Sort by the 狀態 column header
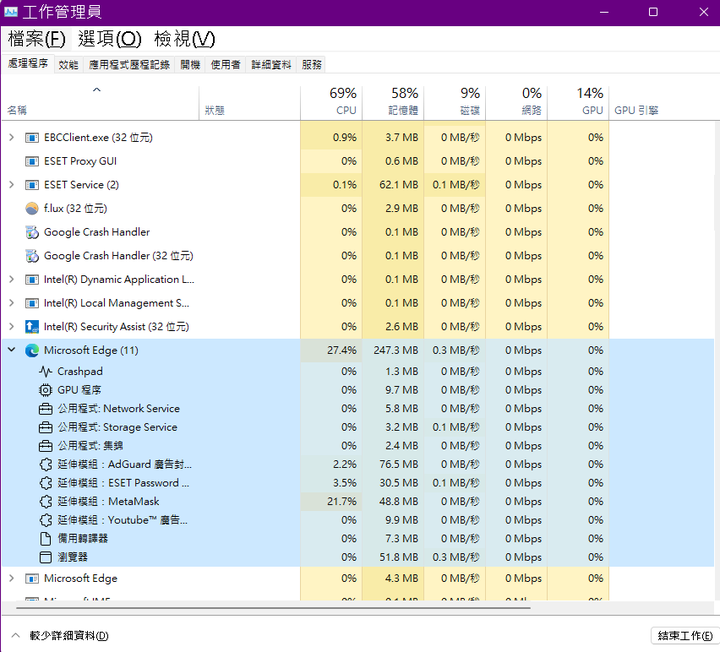This screenshot has height=652, width=720. pyautogui.click(x=250, y=102)
